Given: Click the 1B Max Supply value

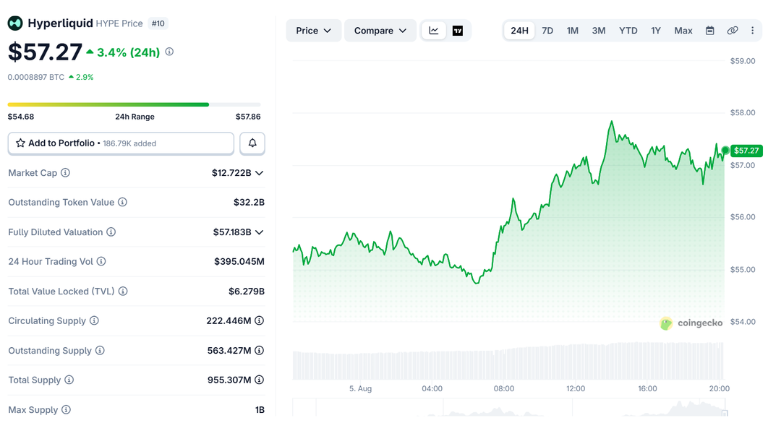Looking at the screenshot, I should pos(260,410).
